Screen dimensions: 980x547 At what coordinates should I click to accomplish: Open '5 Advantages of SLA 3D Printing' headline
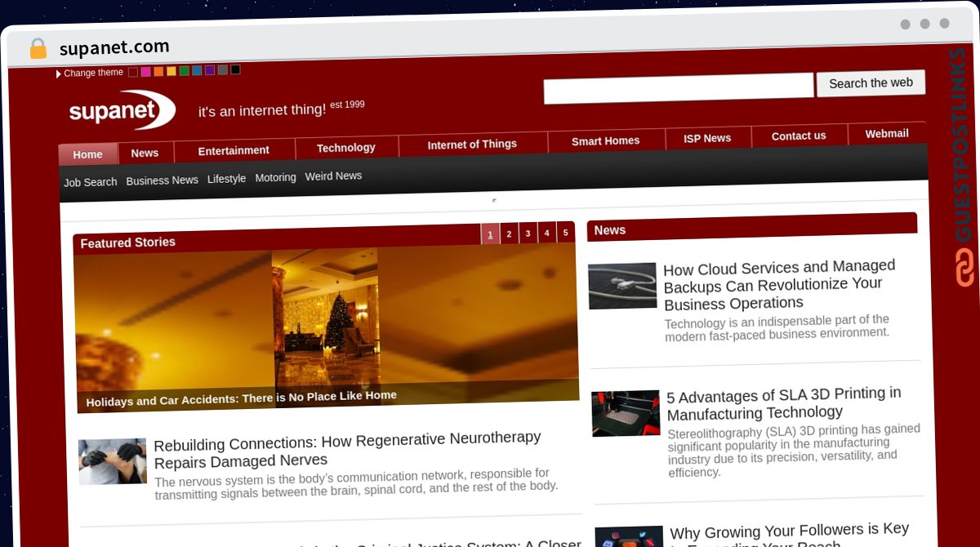(x=784, y=404)
